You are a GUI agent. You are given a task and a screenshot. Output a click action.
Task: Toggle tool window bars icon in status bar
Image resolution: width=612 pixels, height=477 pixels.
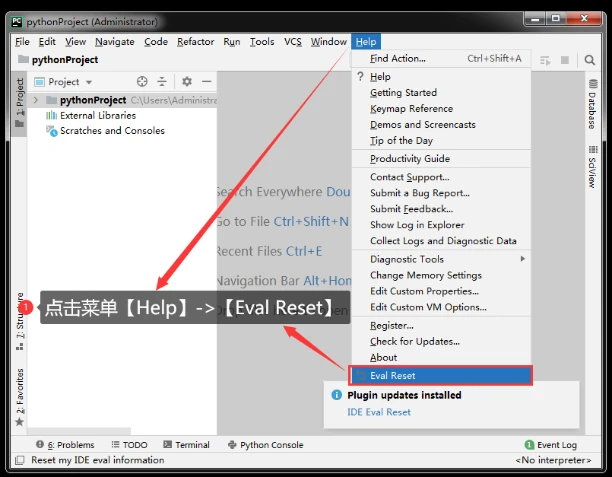coord(18,460)
